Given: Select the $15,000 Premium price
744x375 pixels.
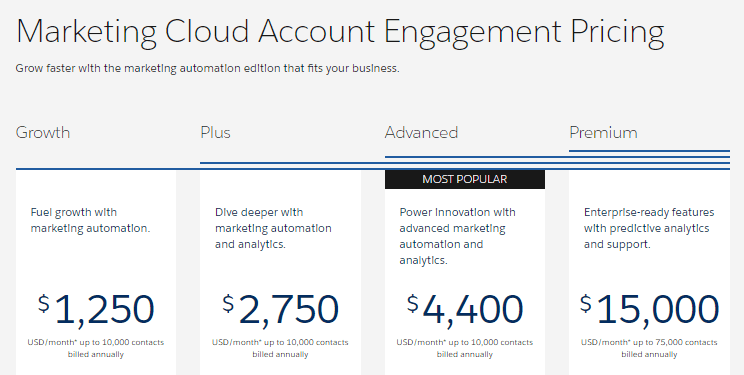Looking at the screenshot, I should 650,309.
